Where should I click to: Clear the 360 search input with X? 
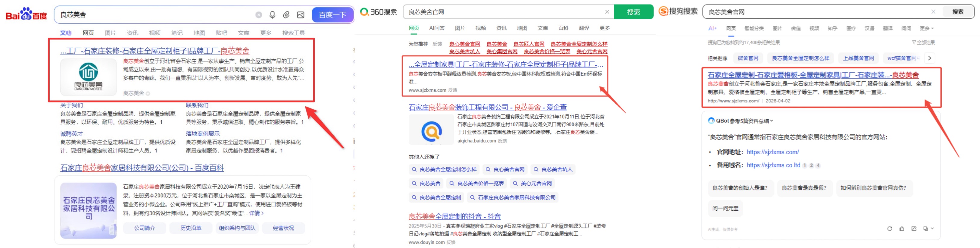tap(607, 12)
